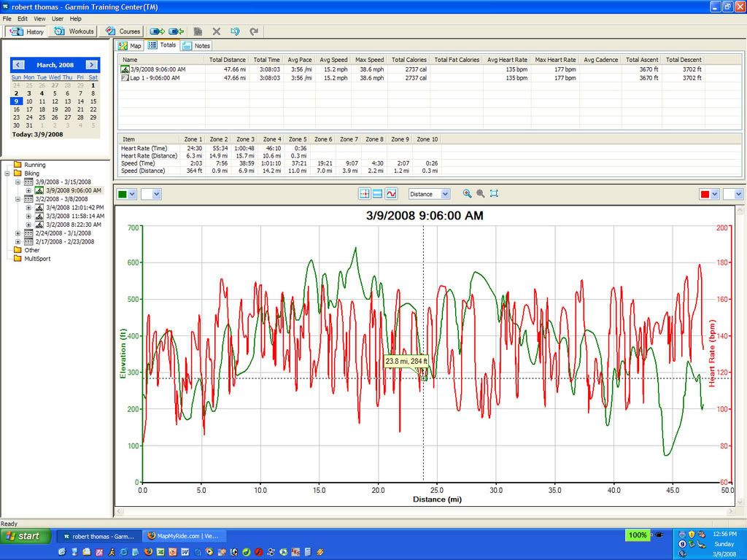
Task: Click the 100% battery indicator in taskbar
Action: pyautogui.click(x=638, y=535)
